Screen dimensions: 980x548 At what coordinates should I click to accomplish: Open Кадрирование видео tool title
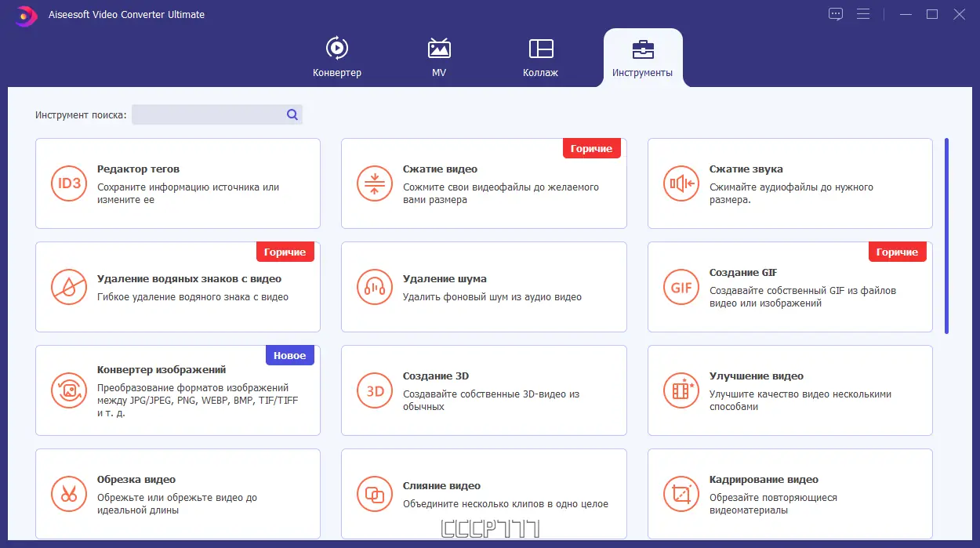tap(764, 479)
